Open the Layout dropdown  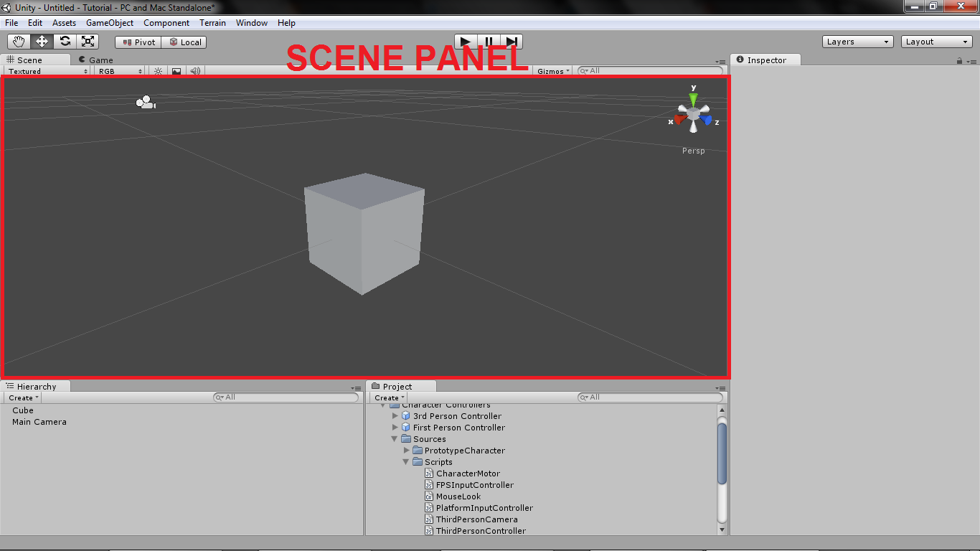click(936, 41)
